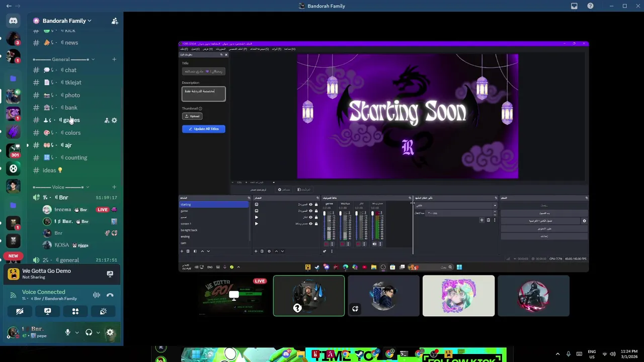Open the noise suppression waveform icon

pos(97,295)
